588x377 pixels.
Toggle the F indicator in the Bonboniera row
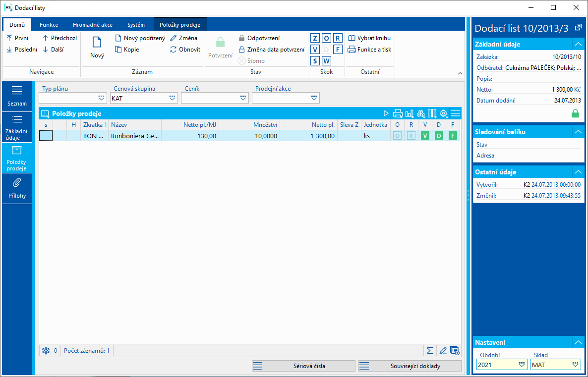pyautogui.click(x=453, y=136)
